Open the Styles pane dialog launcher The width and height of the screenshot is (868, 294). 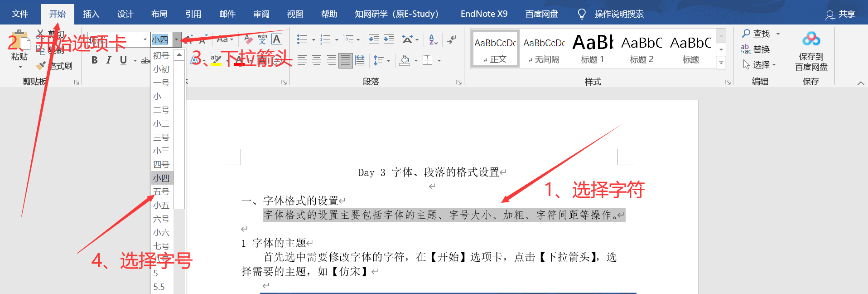pos(728,82)
